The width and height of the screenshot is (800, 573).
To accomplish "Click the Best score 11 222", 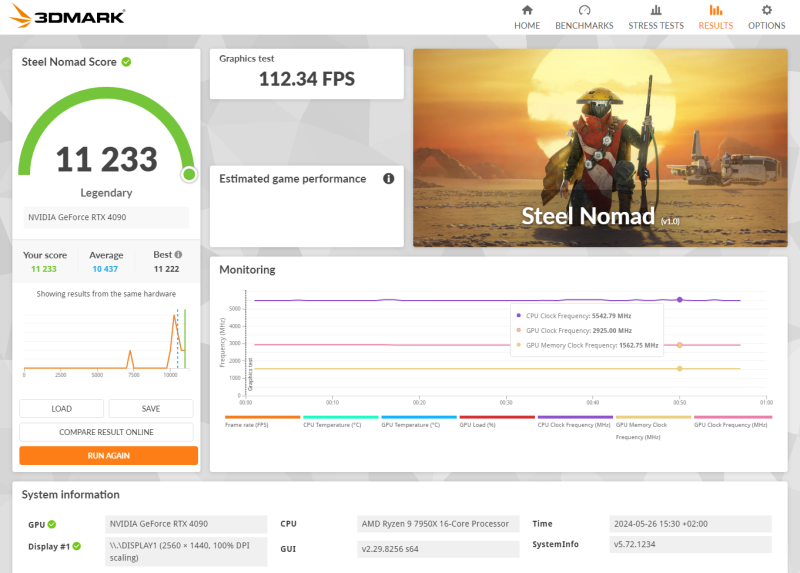I will (x=166, y=269).
